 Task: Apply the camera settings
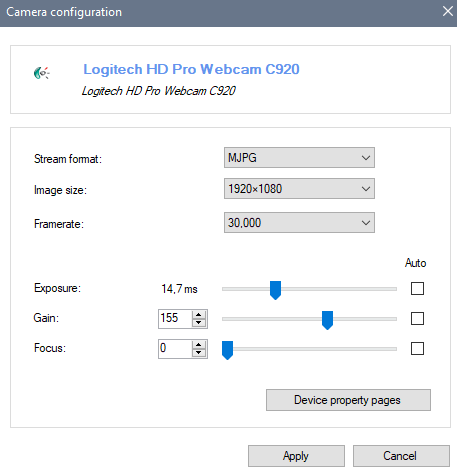(296, 456)
